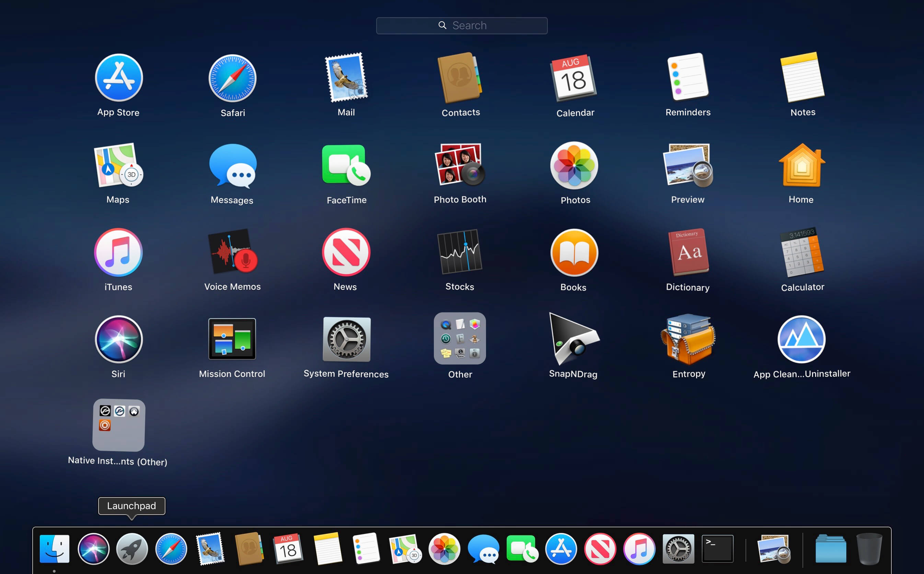
Task: Click Siri icon in the Dock
Action: point(93,549)
